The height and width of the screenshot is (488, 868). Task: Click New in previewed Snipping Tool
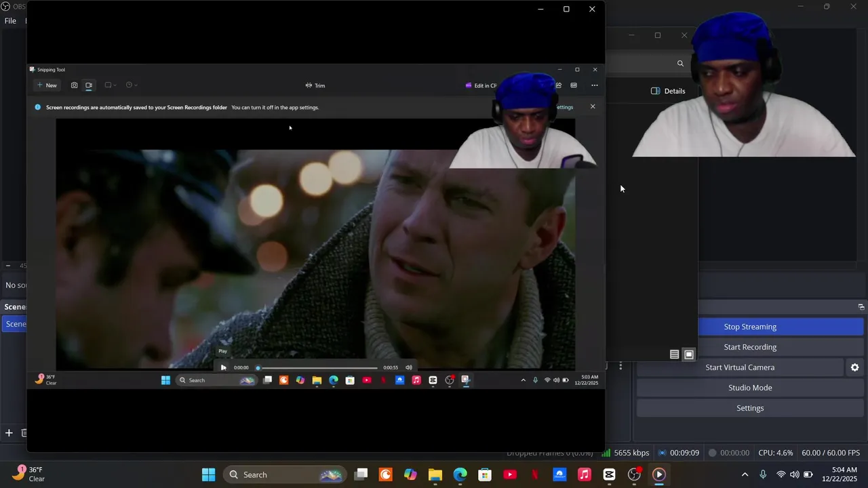47,85
